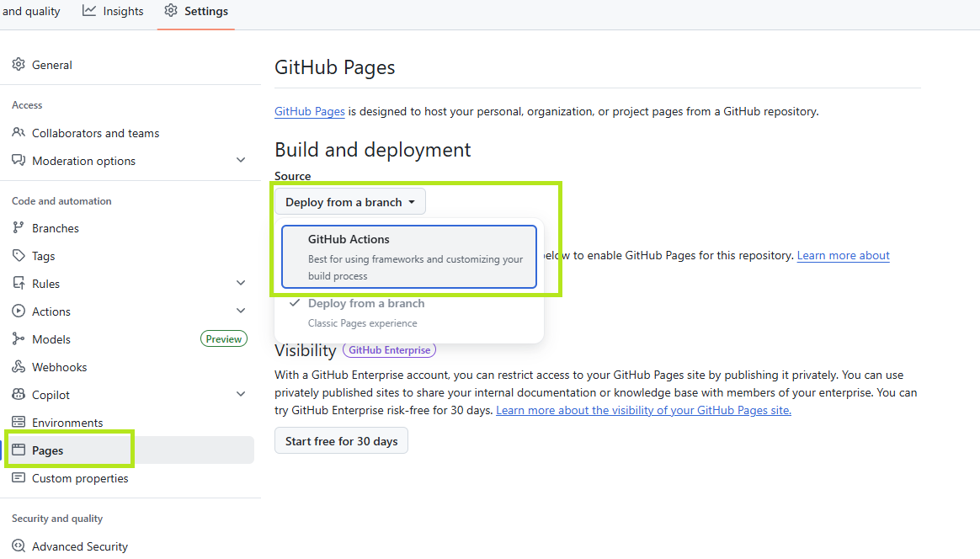Open the Insights tab
980x559 pixels.
point(113,11)
